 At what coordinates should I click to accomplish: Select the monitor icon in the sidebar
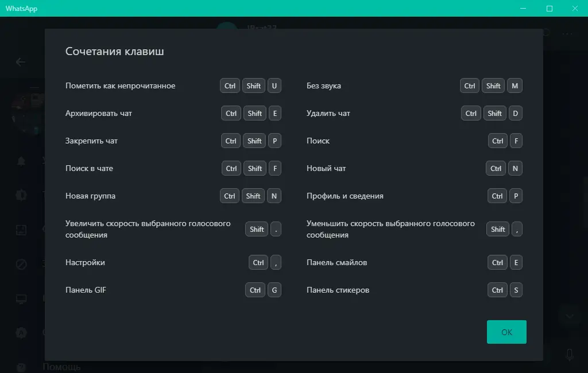point(21,299)
